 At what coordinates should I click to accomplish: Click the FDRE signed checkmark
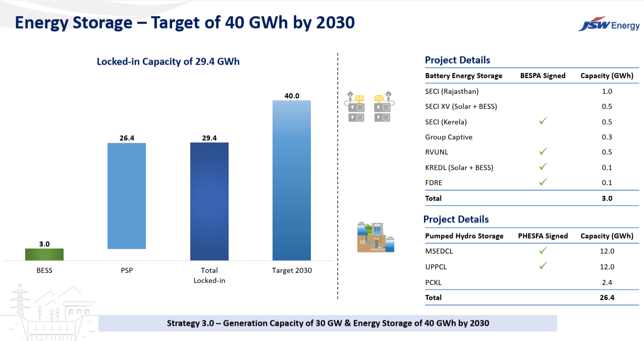[543, 182]
